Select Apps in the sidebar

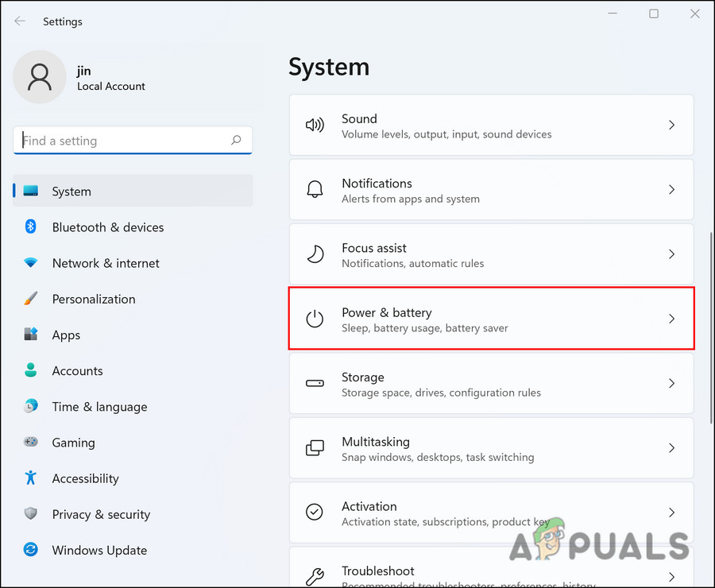(x=67, y=335)
